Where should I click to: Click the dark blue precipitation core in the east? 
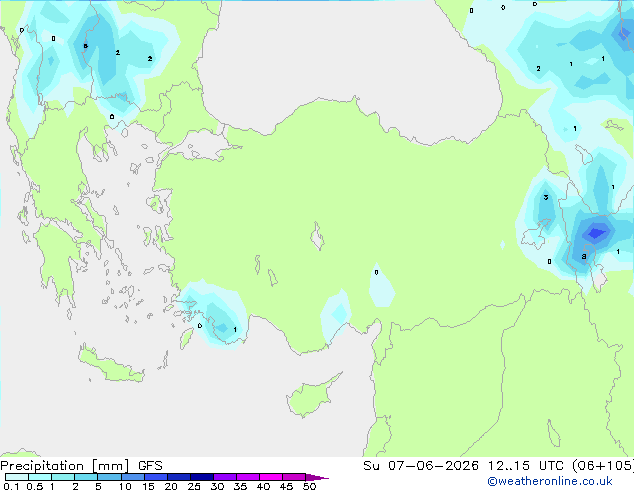pos(596,233)
